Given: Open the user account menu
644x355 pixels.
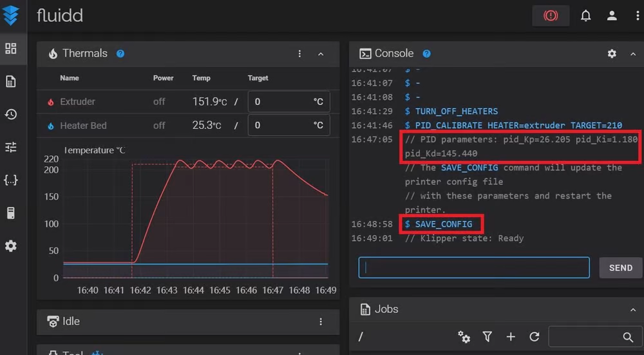Looking at the screenshot, I should pos(612,16).
